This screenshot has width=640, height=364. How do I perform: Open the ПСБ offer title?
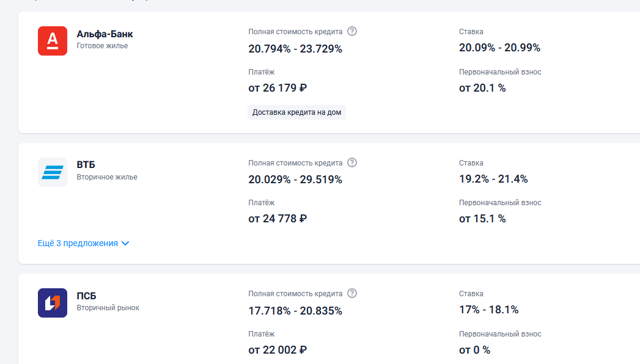[86, 296]
